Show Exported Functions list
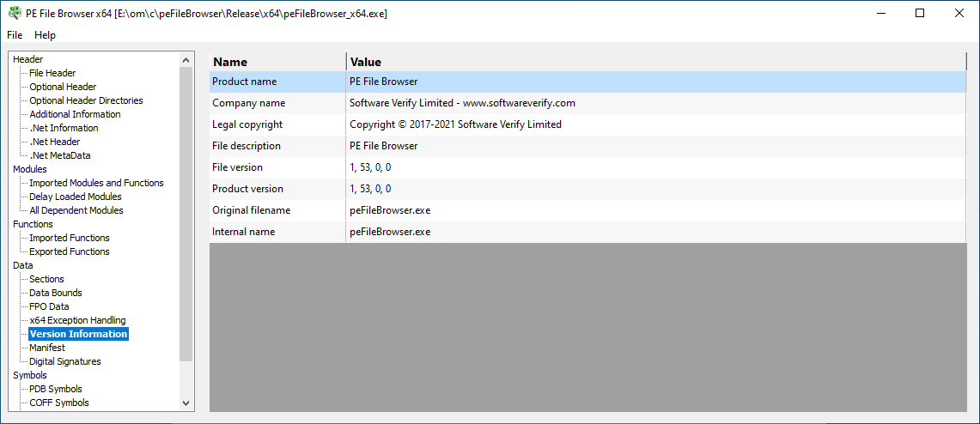 (x=70, y=251)
